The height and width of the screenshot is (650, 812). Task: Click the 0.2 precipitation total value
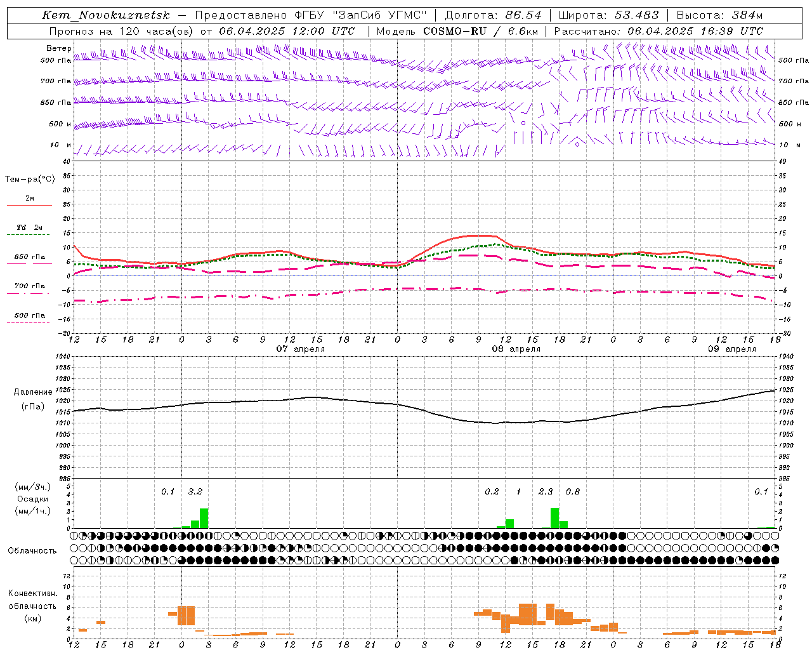tap(492, 491)
